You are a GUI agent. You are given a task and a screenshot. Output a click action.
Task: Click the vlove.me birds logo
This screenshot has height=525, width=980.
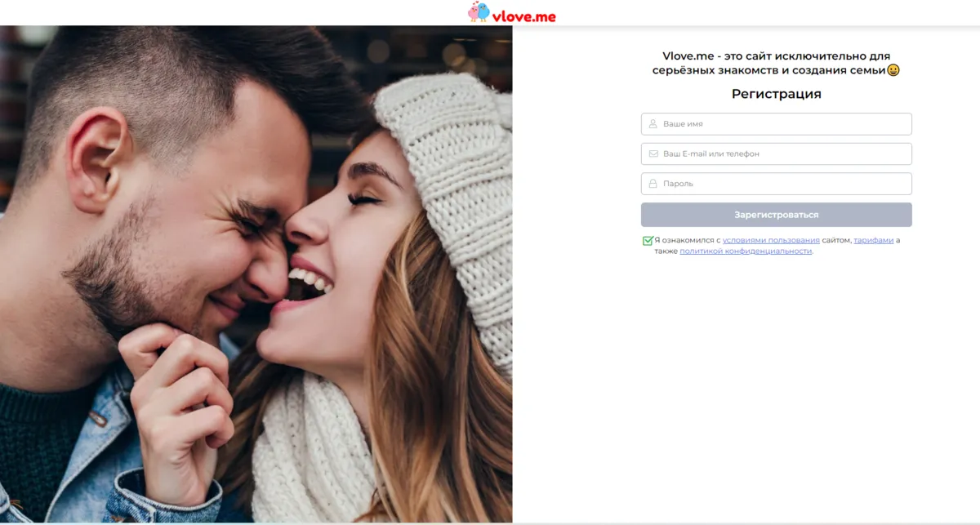point(479,11)
